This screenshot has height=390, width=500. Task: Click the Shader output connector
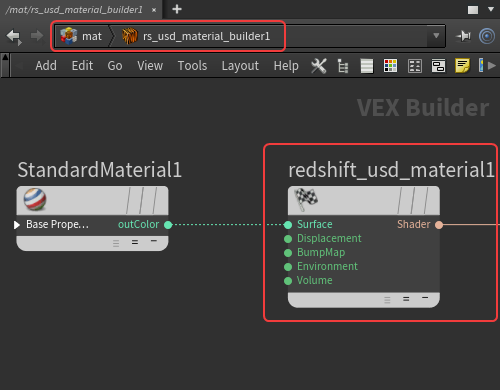(x=439, y=225)
